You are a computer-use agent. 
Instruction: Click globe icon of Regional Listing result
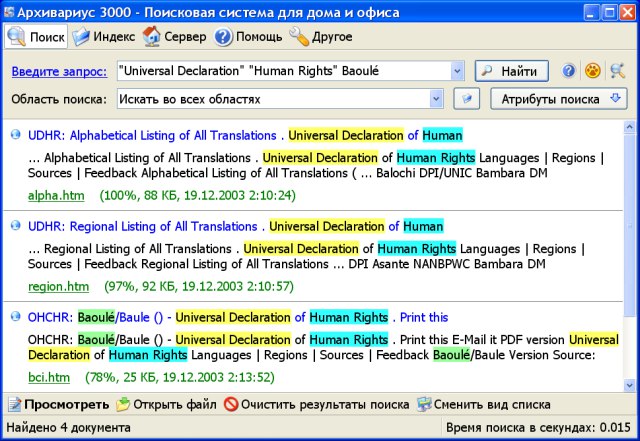(x=16, y=225)
